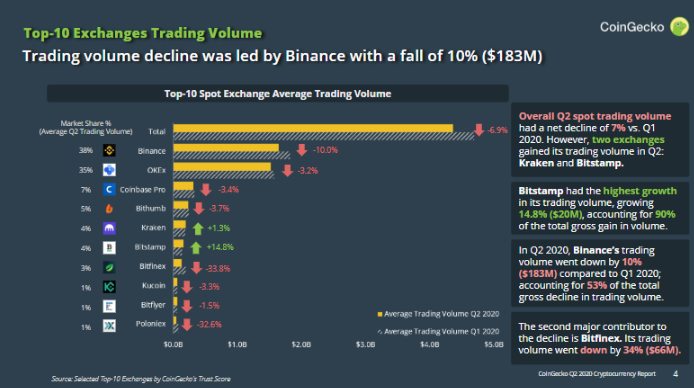Click Binance's yellow trading volume bar
The width and height of the screenshot is (694, 388).
tap(226, 148)
